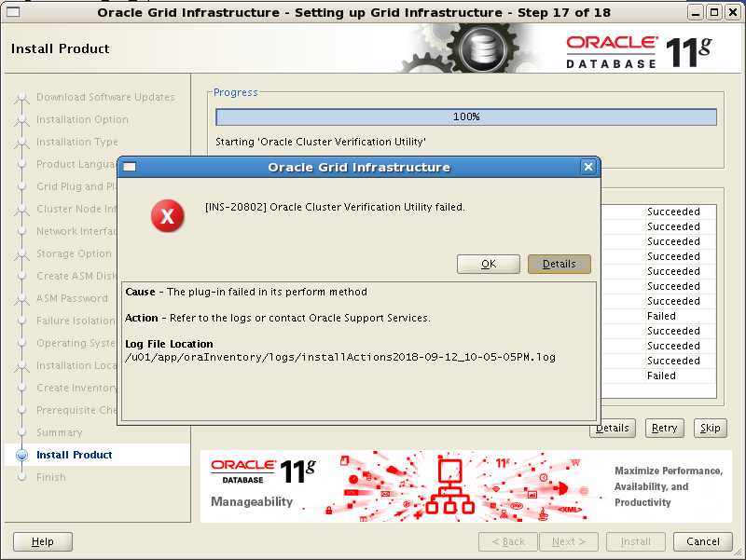The width and height of the screenshot is (746, 560).
Task: Select Create ASM Disk step
Action: 76,276
